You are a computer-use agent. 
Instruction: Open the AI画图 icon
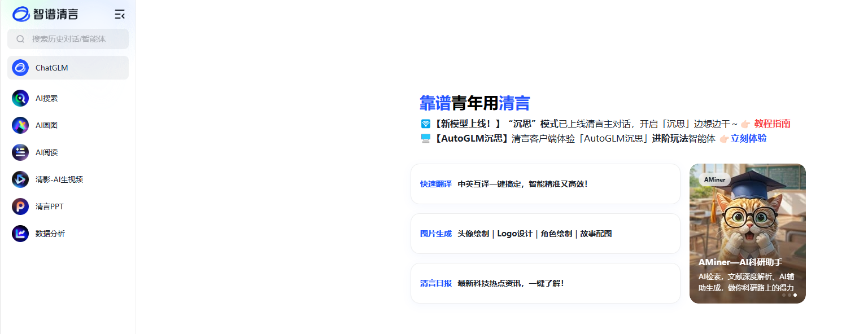click(x=20, y=125)
